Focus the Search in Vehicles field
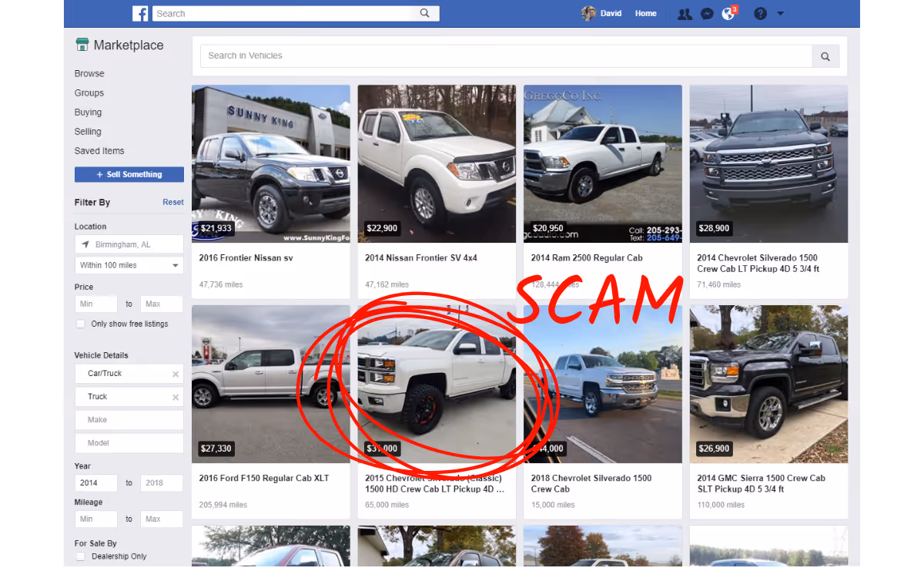The height and width of the screenshot is (578, 924). [506, 56]
